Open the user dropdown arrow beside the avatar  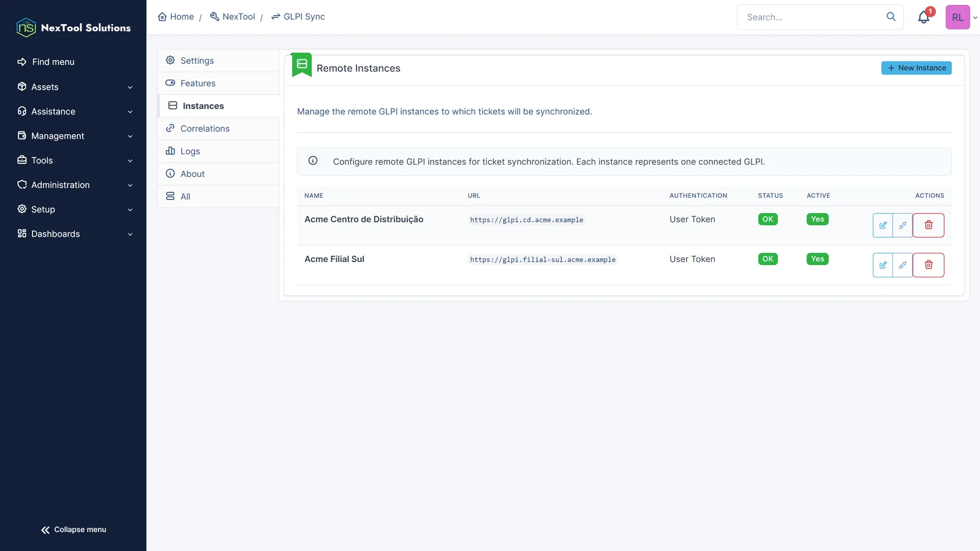point(975,18)
